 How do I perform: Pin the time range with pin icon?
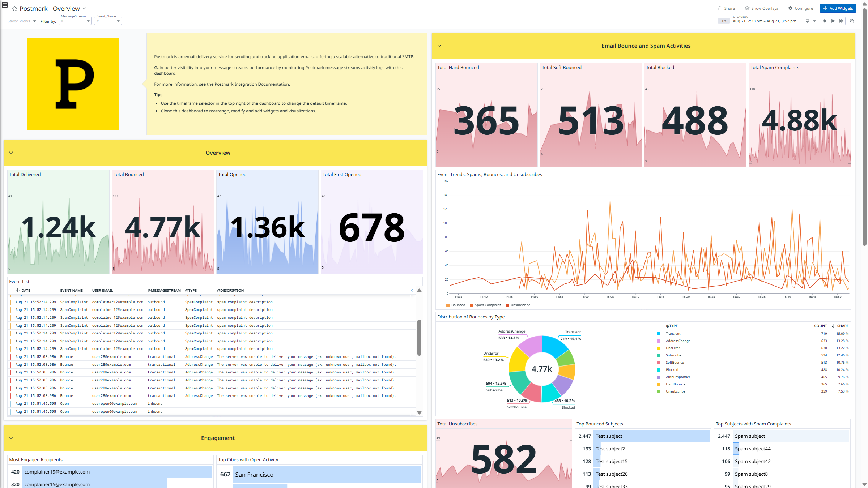[x=807, y=21]
